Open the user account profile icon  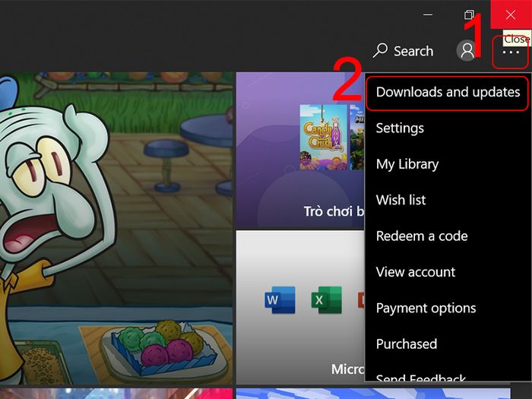click(x=467, y=51)
